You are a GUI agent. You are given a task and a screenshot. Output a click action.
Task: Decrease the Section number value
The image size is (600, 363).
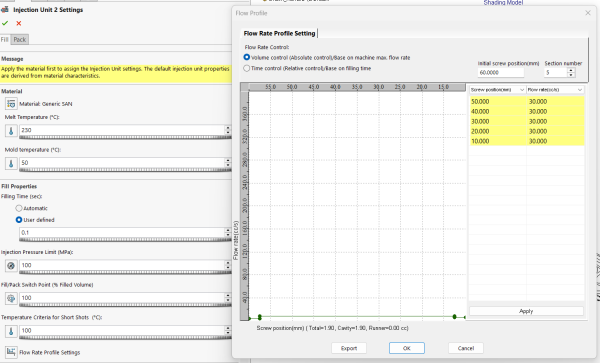(571, 75)
